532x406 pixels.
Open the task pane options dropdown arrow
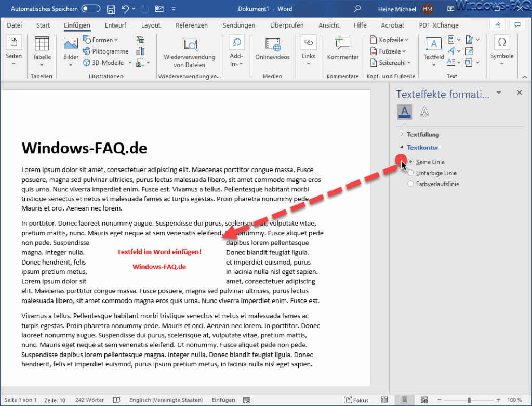(x=498, y=93)
